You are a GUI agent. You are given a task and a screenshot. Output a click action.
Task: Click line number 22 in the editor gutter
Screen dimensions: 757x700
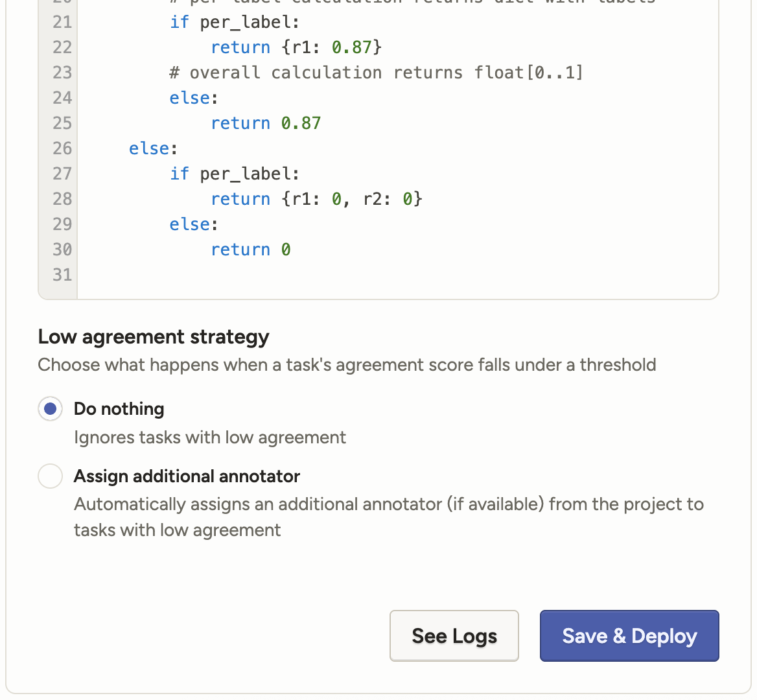(62, 47)
